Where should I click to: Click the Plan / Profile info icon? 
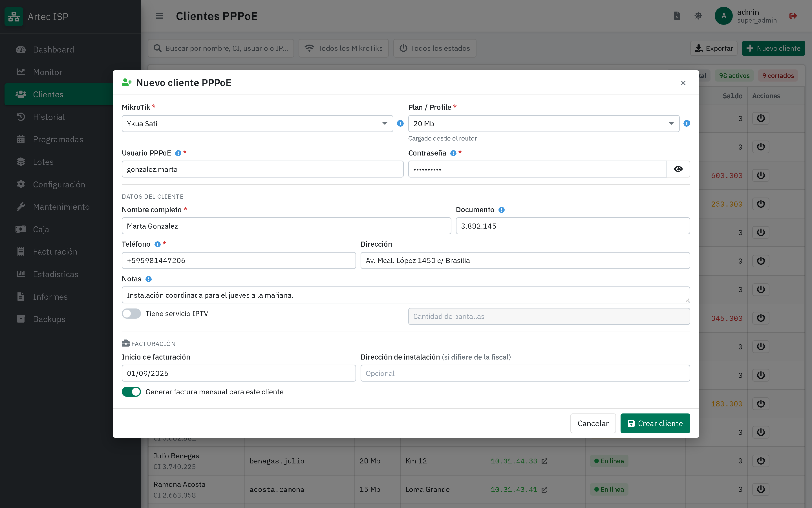coord(687,123)
